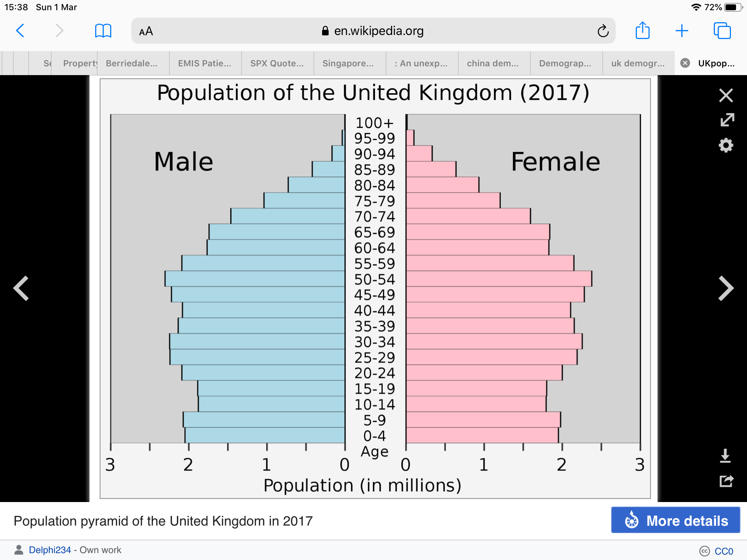Open the CC0 license link
The image size is (747, 560).
(724, 551)
